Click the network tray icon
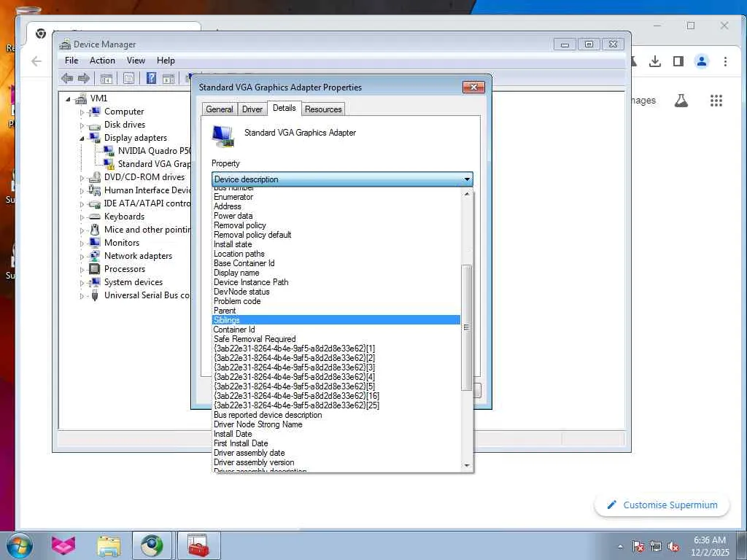Screen dimensions: 747x560 [x=656, y=547]
